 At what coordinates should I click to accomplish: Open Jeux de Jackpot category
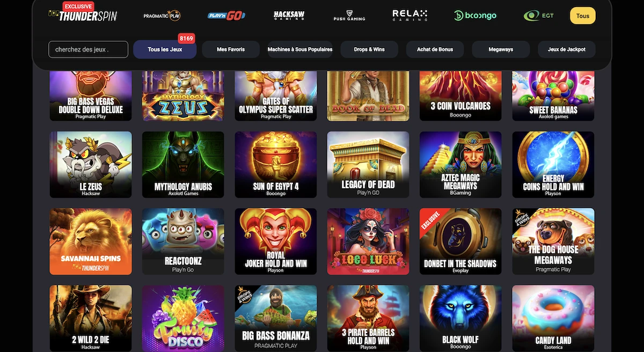pos(567,49)
